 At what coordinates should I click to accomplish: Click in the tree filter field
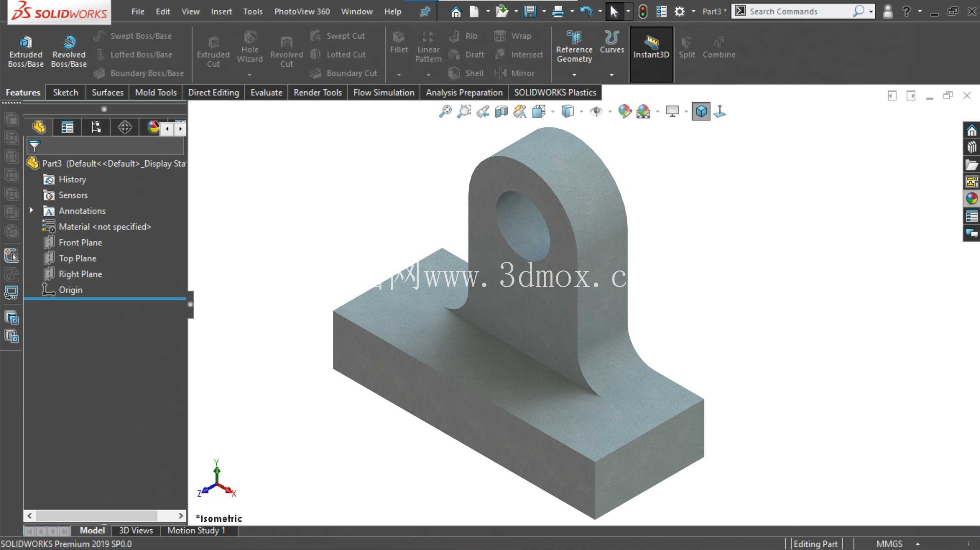[105, 146]
